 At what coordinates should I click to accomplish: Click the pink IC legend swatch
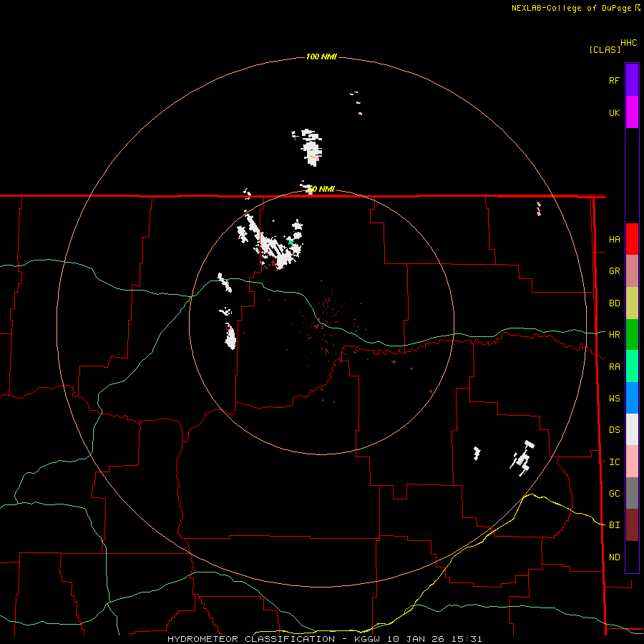632,462
